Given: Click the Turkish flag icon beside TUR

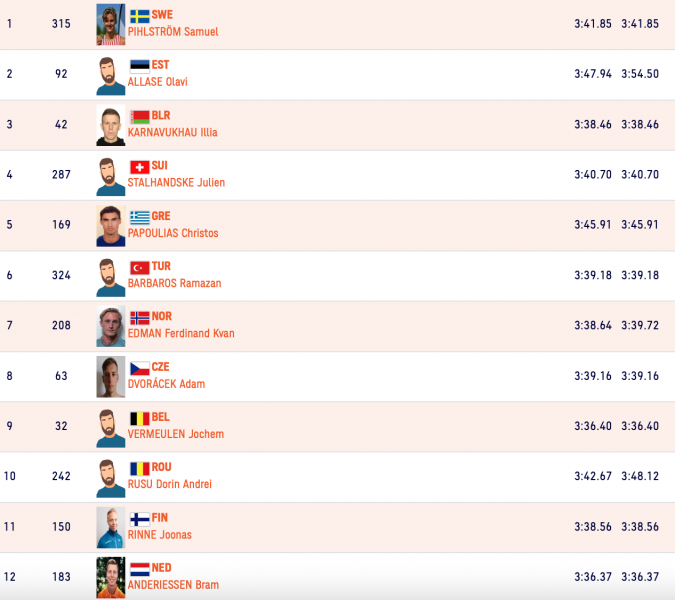Looking at the screenshot, I should click(139, 268).
